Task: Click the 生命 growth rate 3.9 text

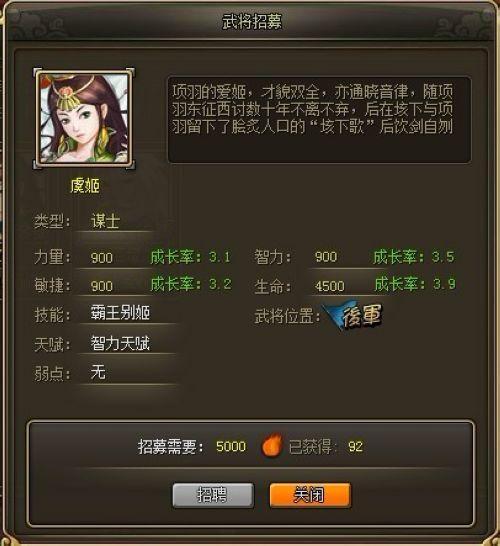Action: tap(415, 284)
